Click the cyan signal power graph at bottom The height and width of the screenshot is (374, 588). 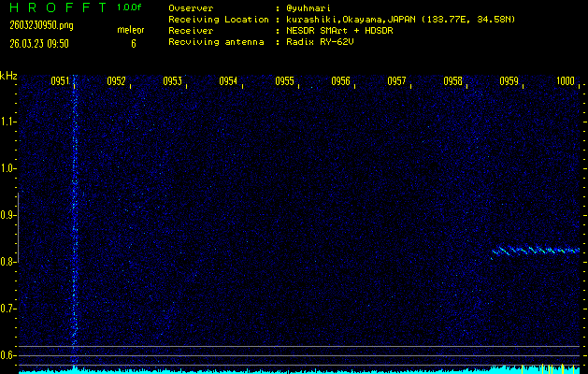click(x=299, y=370)
